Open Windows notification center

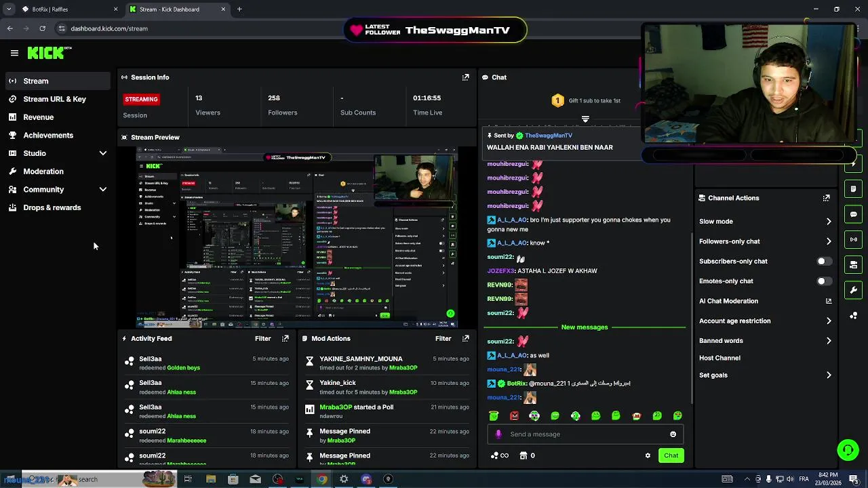point(853,479)
